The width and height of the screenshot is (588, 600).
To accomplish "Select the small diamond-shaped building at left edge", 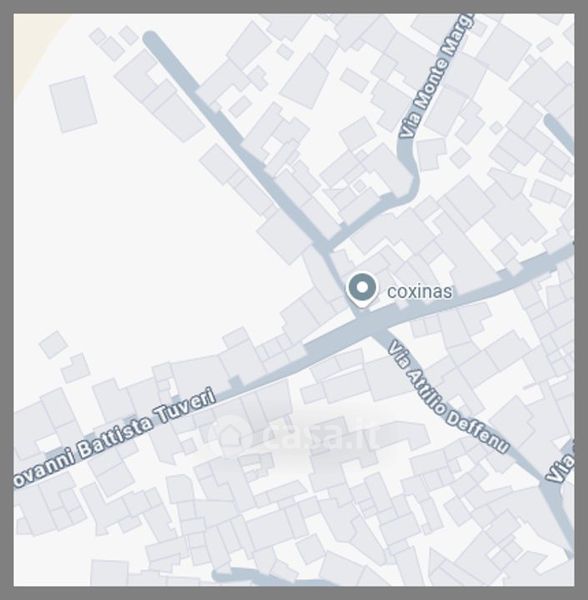I will [x=54, y=344].
